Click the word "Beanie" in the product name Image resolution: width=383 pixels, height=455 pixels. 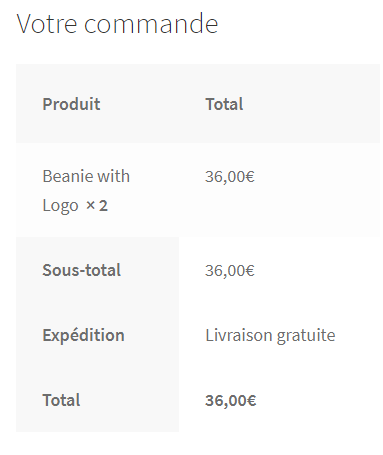point(64,176)
